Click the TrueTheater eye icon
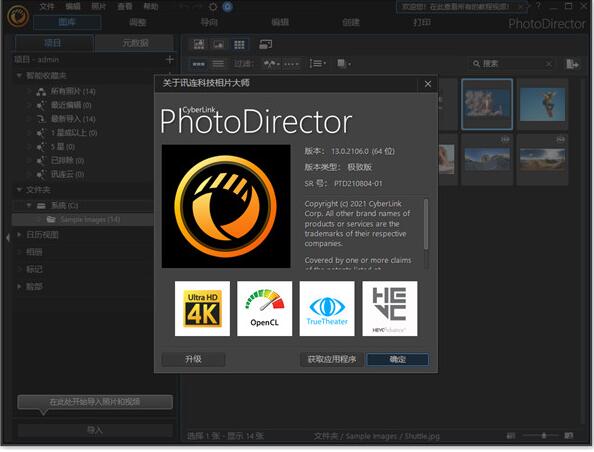 click(327, 308)
